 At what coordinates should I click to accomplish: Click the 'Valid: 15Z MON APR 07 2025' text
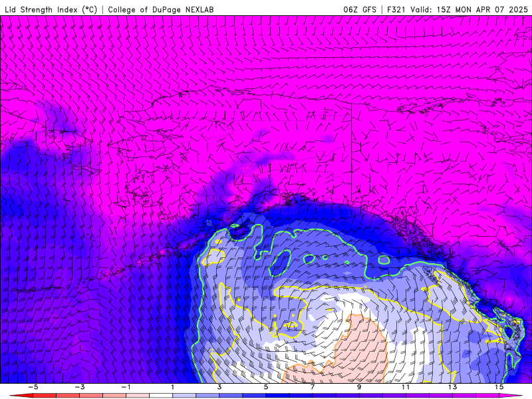click(x=469, y=9)
